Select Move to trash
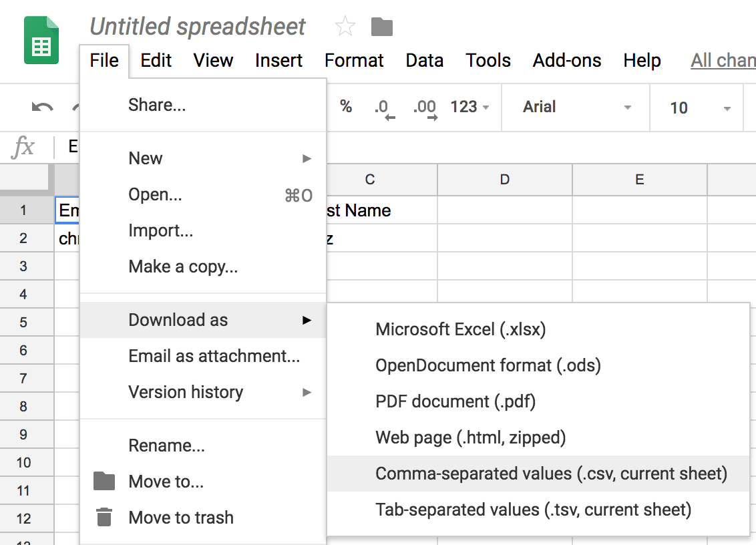This screenshot has height=545, width=756. (x=203, y=518)
